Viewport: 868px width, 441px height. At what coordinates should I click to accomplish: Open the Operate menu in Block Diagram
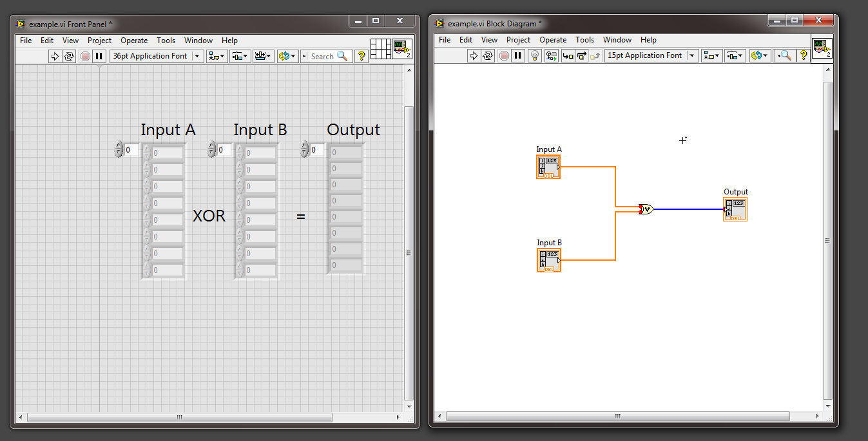pyautogui.click(x=553, y=40)
